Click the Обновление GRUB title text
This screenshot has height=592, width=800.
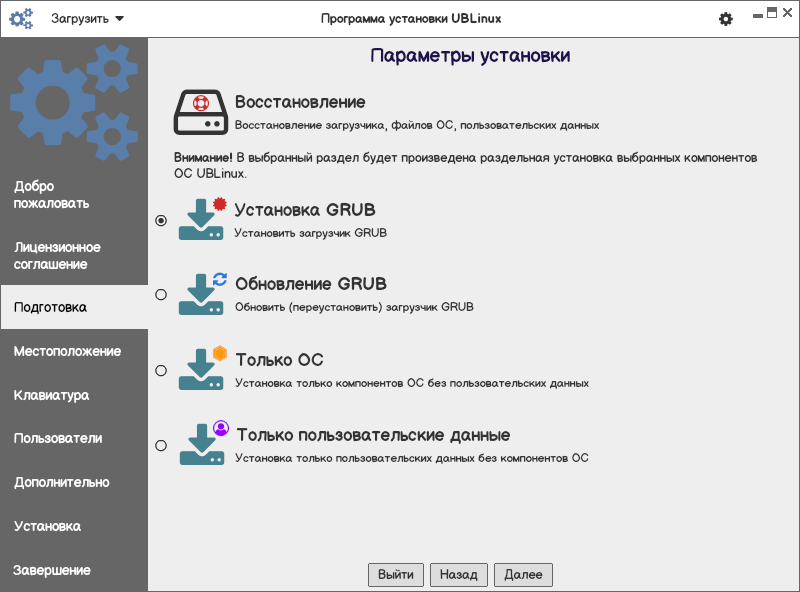pos(311,284)
